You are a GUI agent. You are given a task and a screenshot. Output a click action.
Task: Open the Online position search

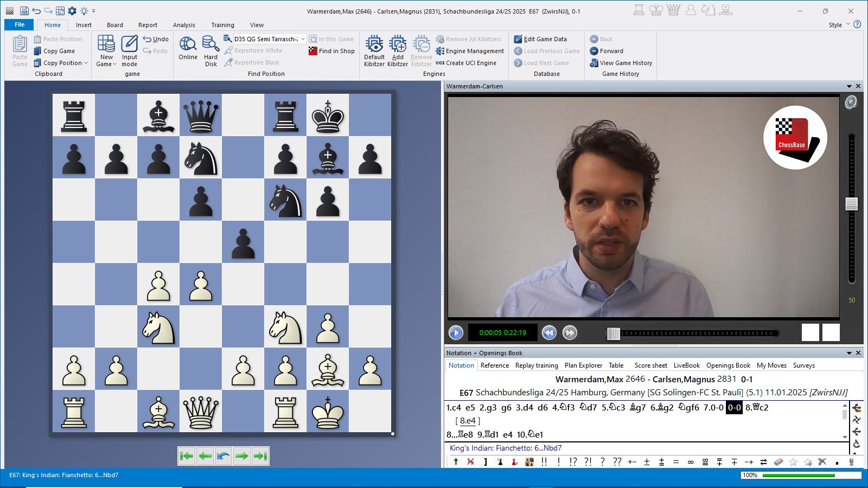(x=188, y=45)
